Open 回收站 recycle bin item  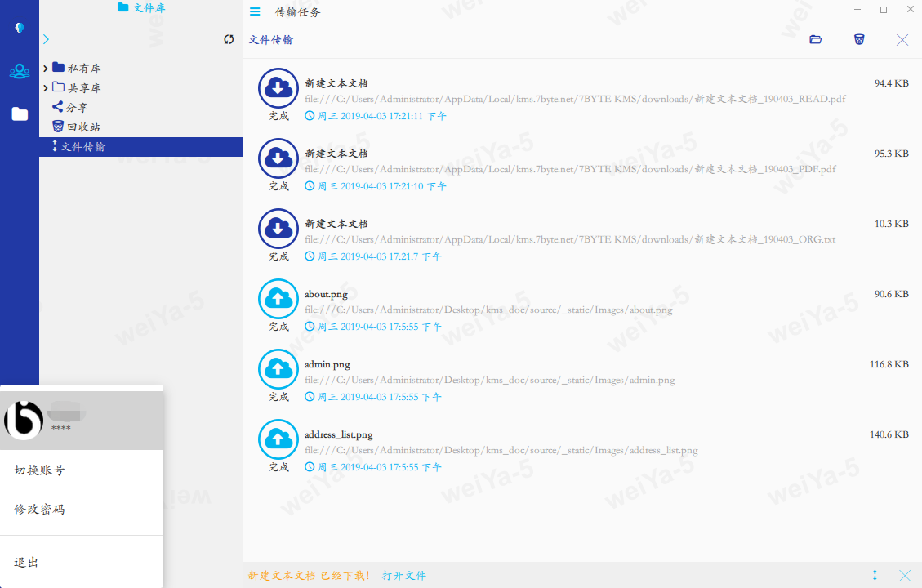pos(77,127)
